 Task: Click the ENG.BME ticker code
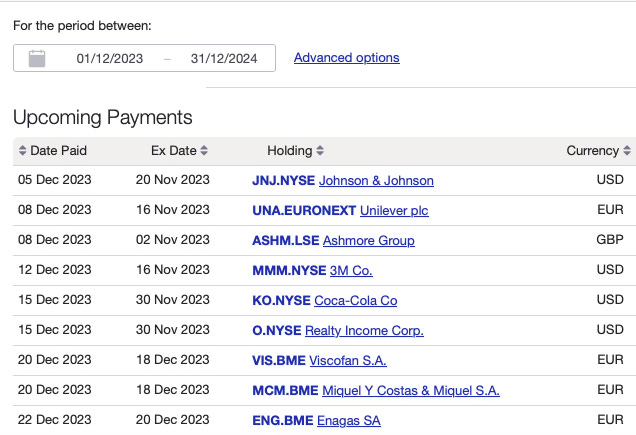click(283, 421)
